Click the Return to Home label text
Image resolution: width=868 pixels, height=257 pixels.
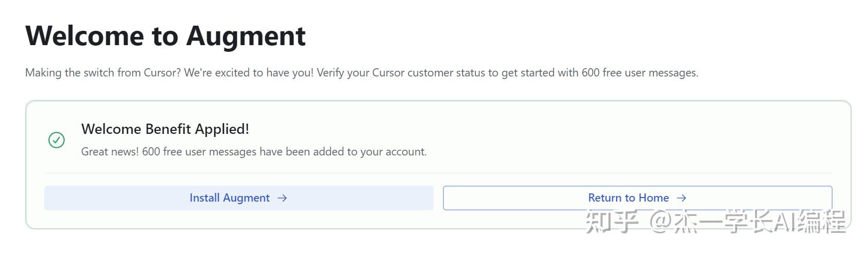[628, 198]
